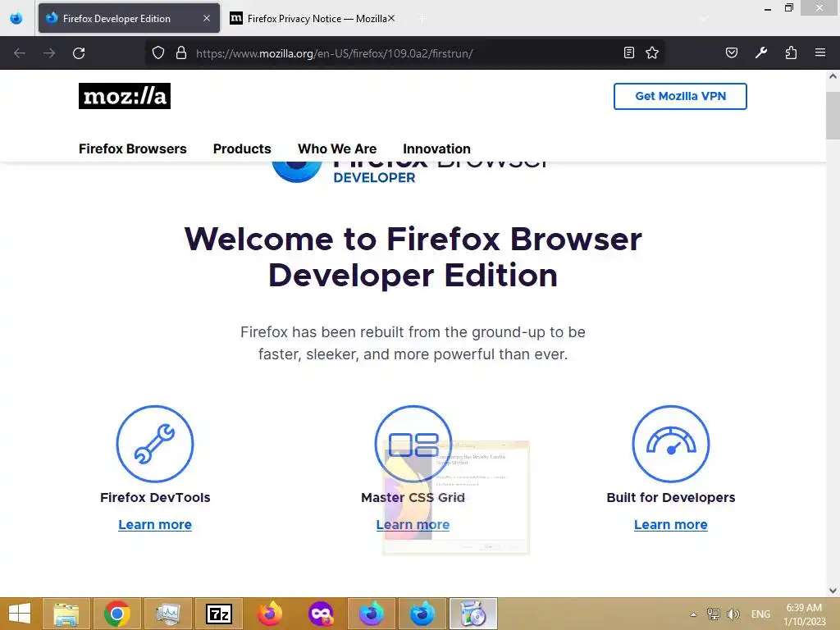Screen dimensions: 840x630
Task: Open the installer disc taskbar icon
Action: tap(473, 614)
